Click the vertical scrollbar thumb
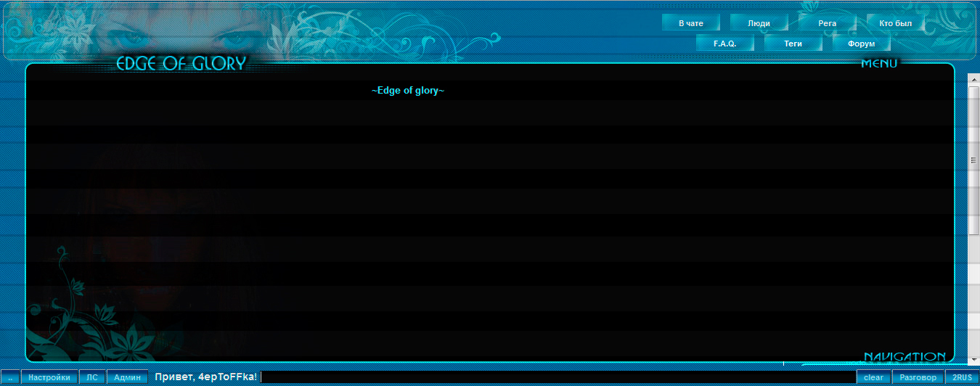This screenshot has width=980, height=386. [x=974, y=160]
